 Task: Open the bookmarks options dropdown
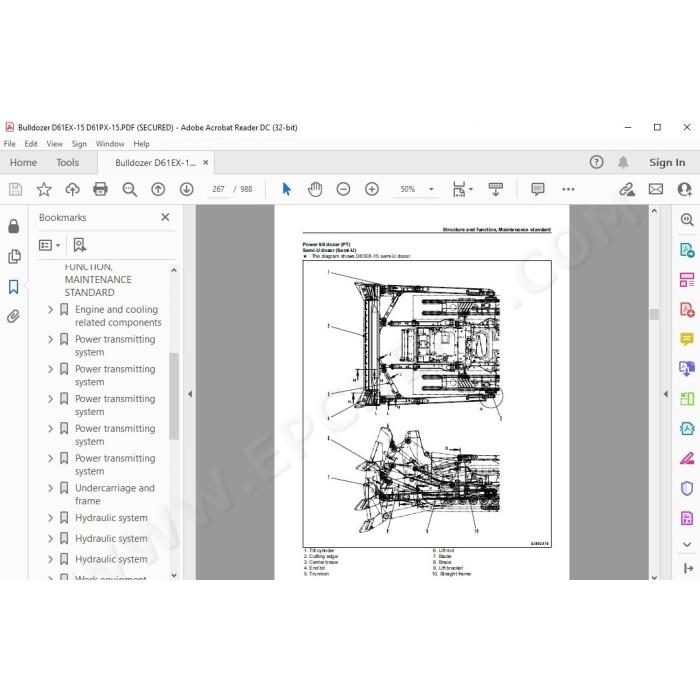50,245
